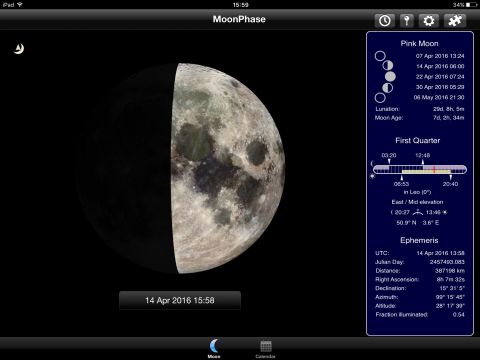Tap the location coordinates 50.9° N 3.6° E
This screenshot has width=480, height=360.
tap(417, 223)
